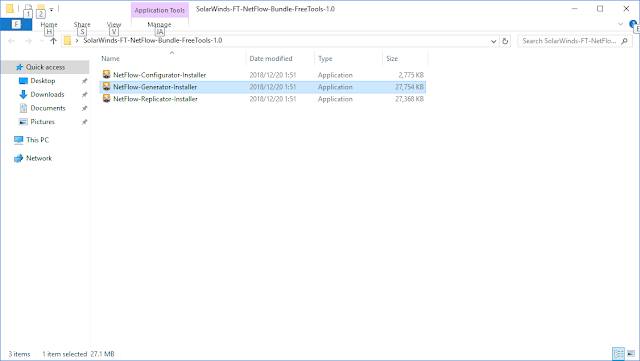The image size is (640, 361).
Task: Click the breadcrumb SolarWinds-FT-NetFlow-Bundle-FreeTools-1.0
Action: pyautogui.click(x=153, y=40)
